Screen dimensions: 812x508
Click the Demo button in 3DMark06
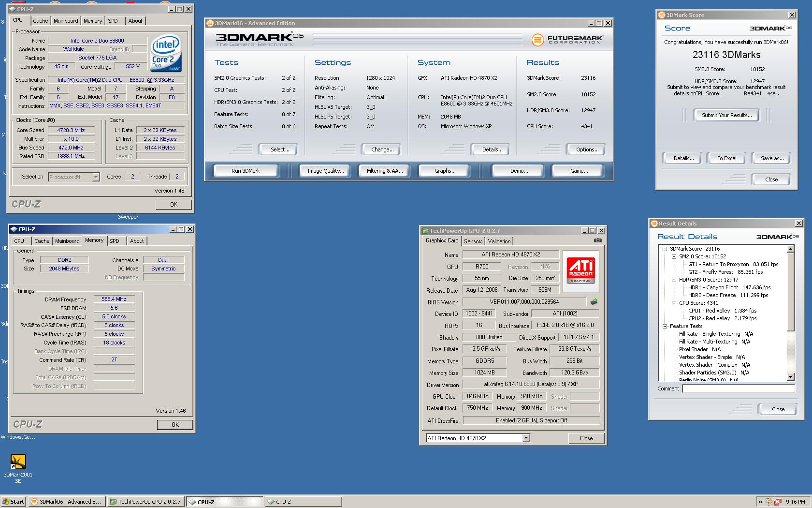click(519, 171)
